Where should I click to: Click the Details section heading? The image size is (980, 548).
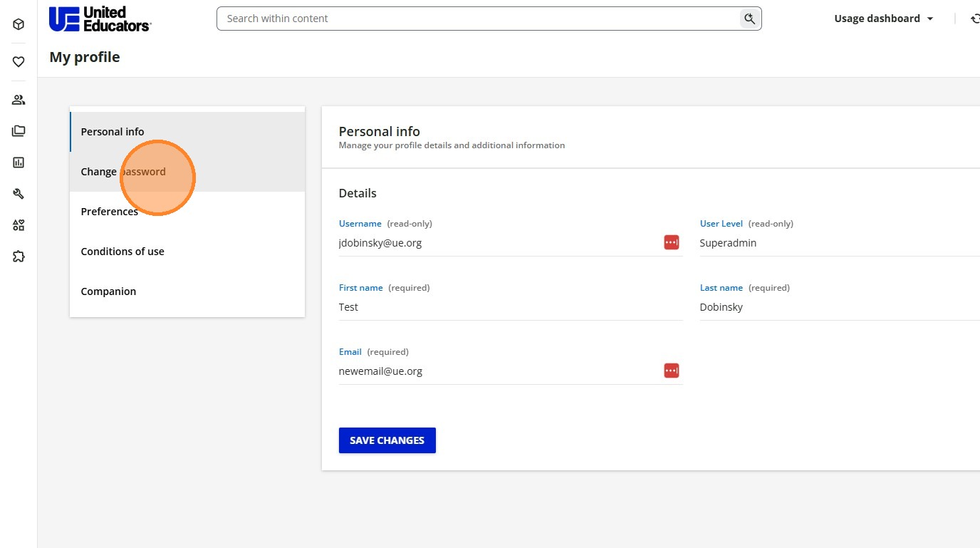tap(358, 193)
